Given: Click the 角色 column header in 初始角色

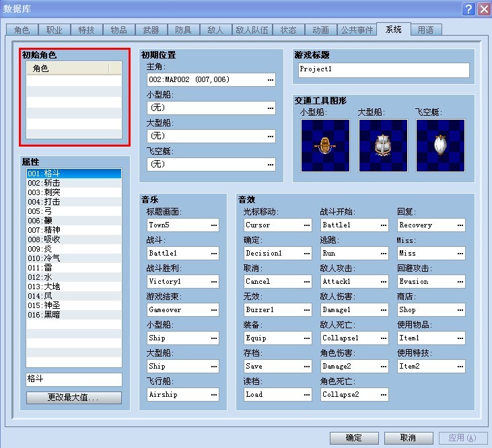Looking at the screenshot, I should tap(68, 69).
